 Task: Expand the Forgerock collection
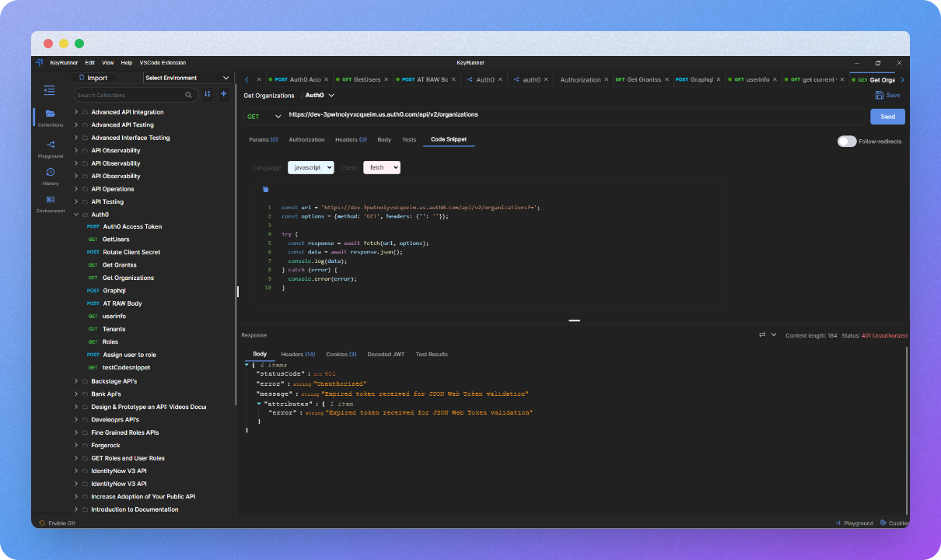click(x=76, y=446)
